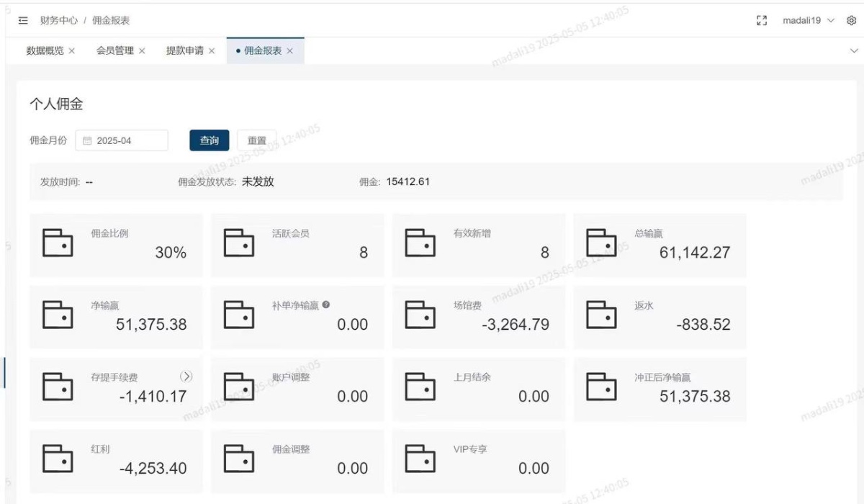Click the folder icon on the 佣金比例 card
The image size is (864, 504).
coord(58,243)
